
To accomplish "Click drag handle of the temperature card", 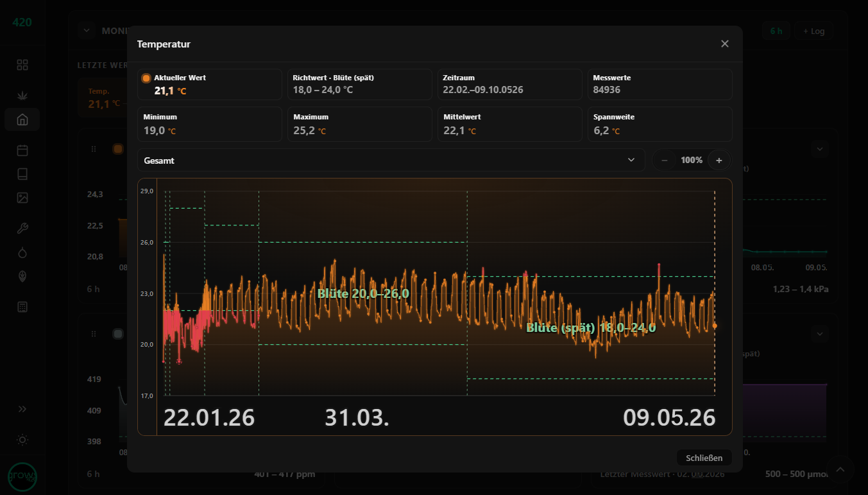I will (94, 149).
